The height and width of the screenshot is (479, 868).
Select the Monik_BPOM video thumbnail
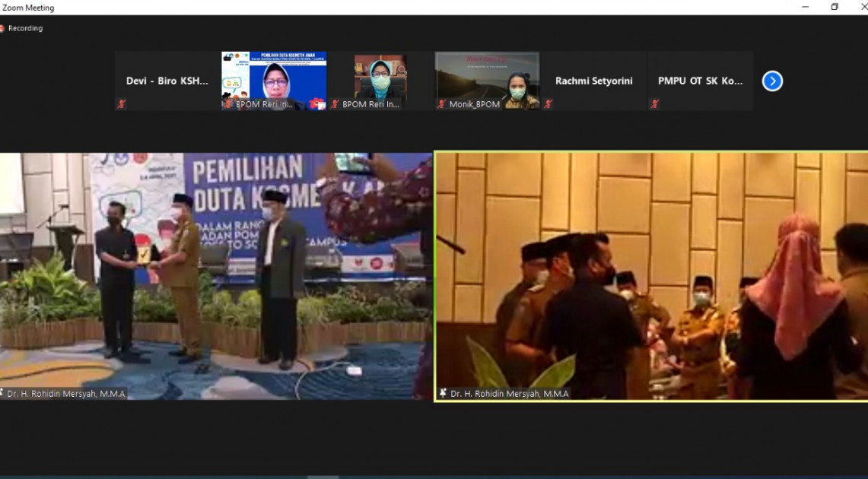tap(487, 79)
